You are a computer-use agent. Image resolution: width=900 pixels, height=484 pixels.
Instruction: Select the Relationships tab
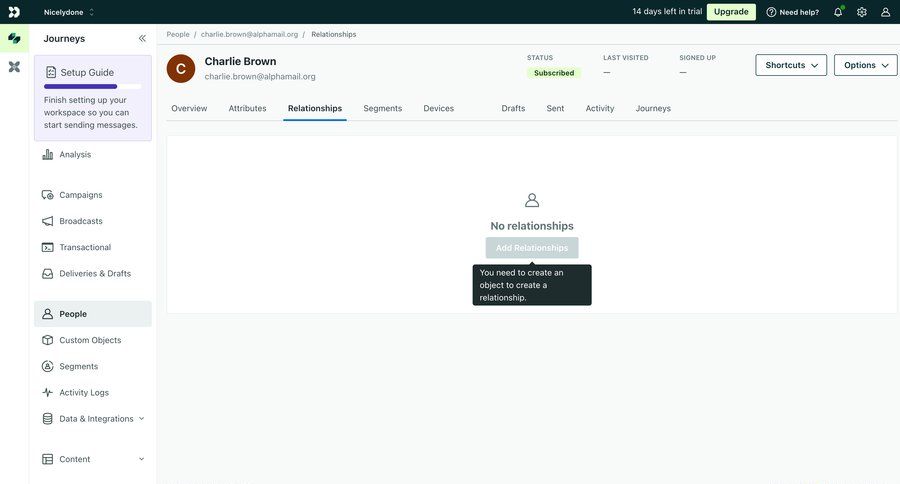tap(315, 109)
